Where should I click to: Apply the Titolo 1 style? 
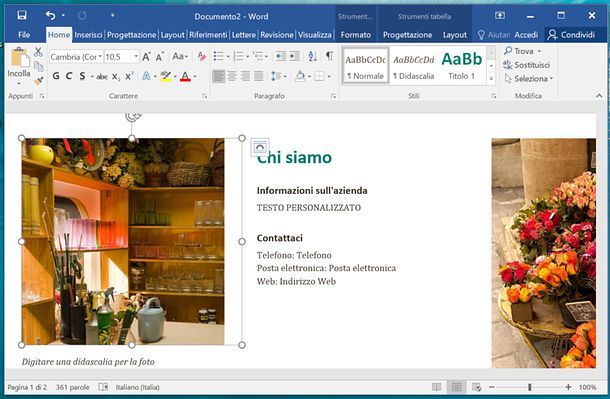(x=462, y=65)
